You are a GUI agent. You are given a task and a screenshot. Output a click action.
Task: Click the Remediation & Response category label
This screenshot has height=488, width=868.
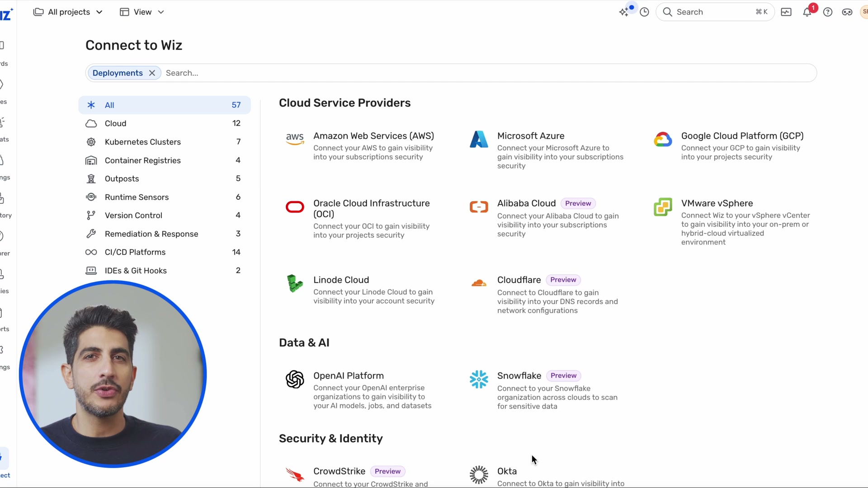pyautogui.click(x=151, y=234)
